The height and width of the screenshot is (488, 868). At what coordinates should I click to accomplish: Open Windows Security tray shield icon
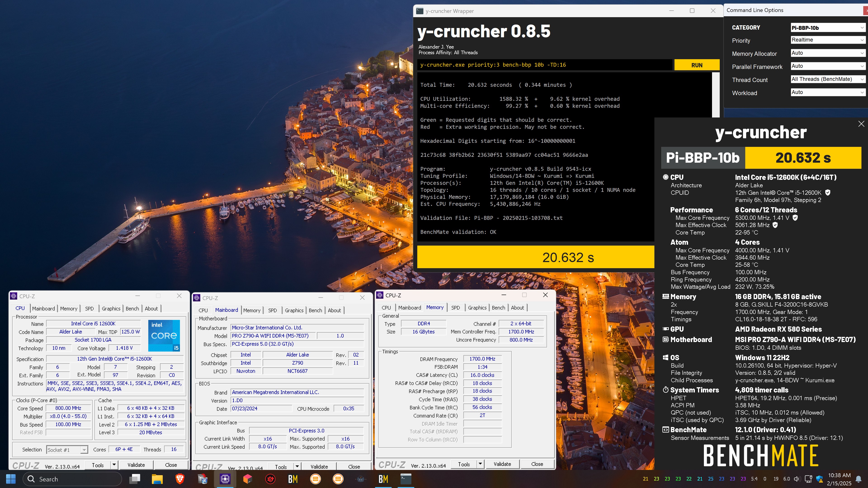[x=819, y=479]
